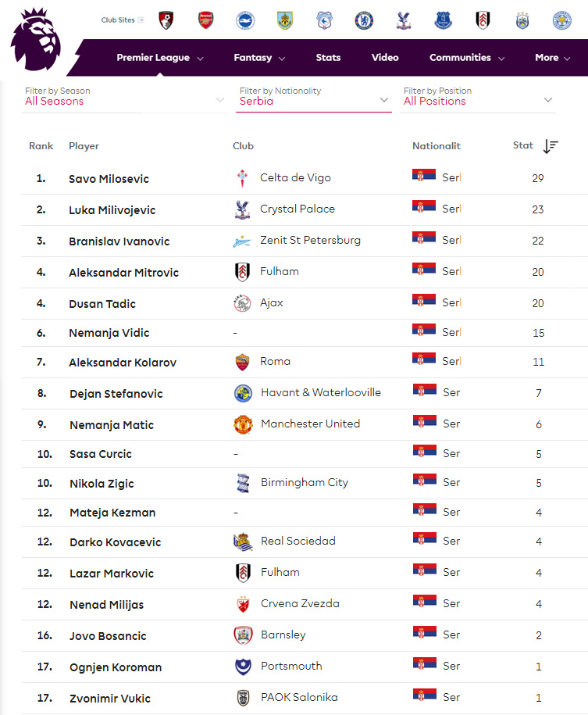Expand the More menu in navigation
This screenshot has width=588, height=715.
tap(552, 58)
